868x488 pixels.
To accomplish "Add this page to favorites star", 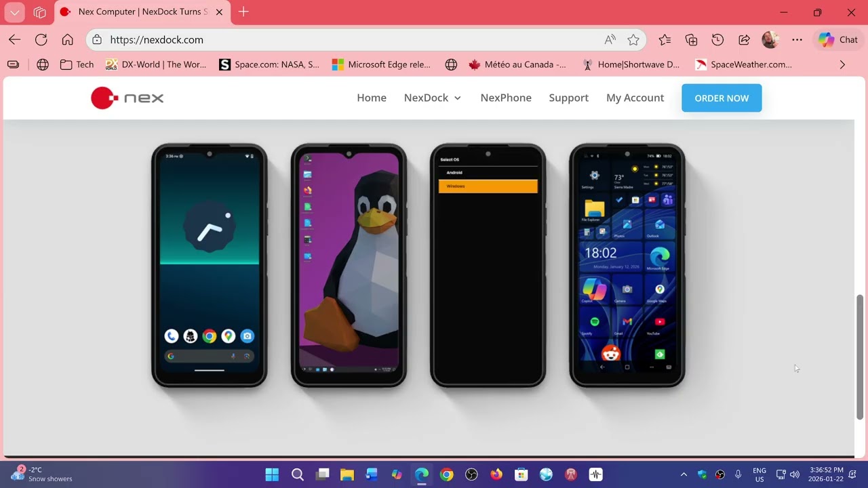I will coord(633,40).
